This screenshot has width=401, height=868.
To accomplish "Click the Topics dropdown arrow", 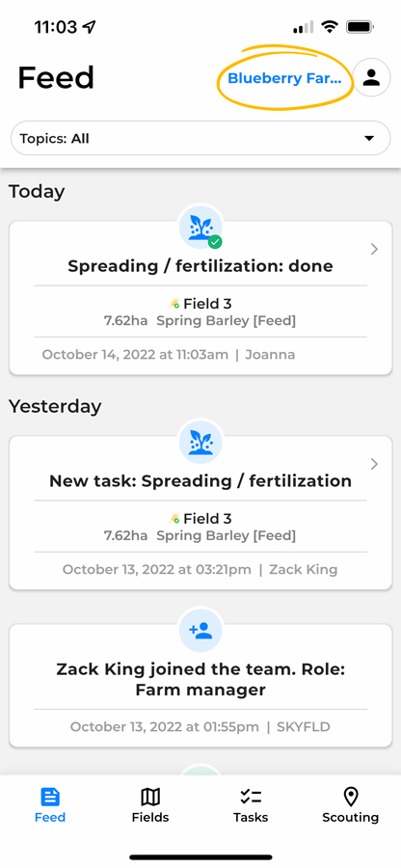I will (369, 138).
